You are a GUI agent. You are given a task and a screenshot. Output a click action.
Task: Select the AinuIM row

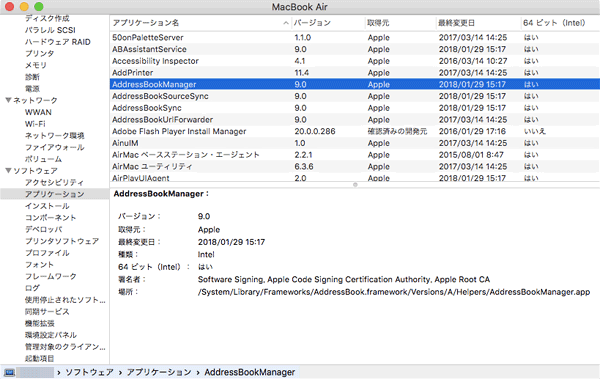(x=355, y=143)
